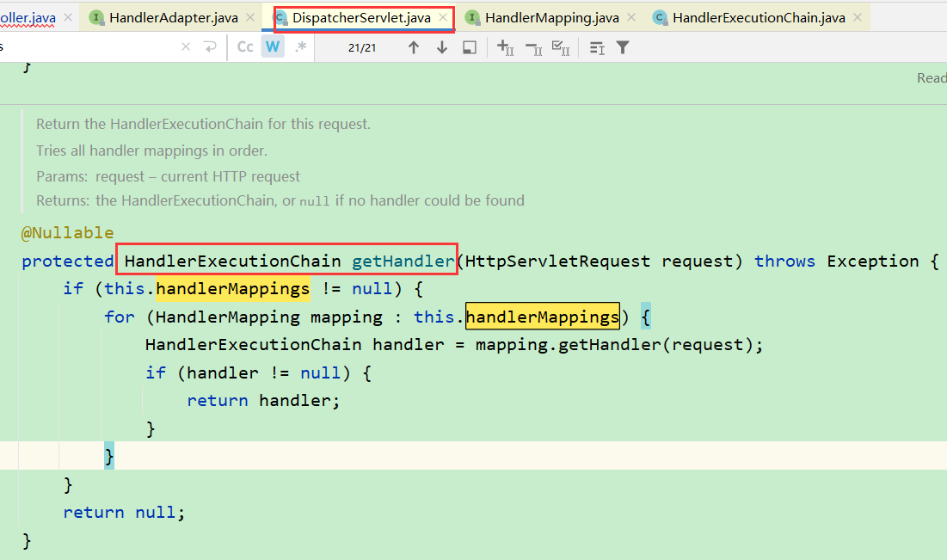Open search results in Find window
This screenshot has height=560, width=947.
(470, 47)
